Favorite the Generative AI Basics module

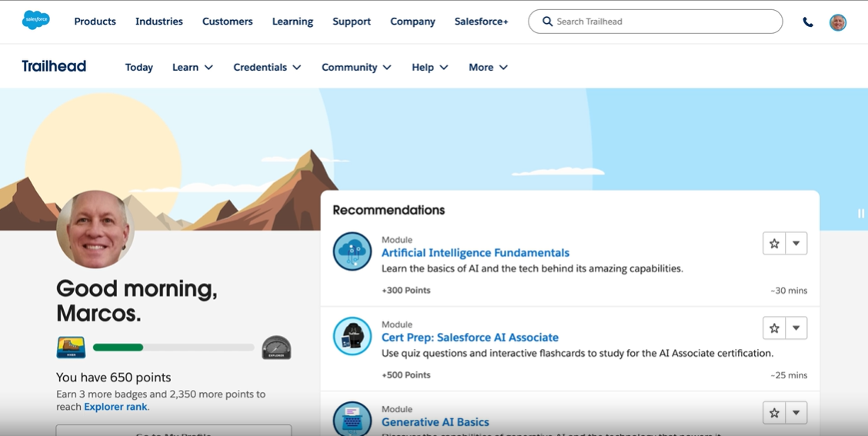pos(774,413)
